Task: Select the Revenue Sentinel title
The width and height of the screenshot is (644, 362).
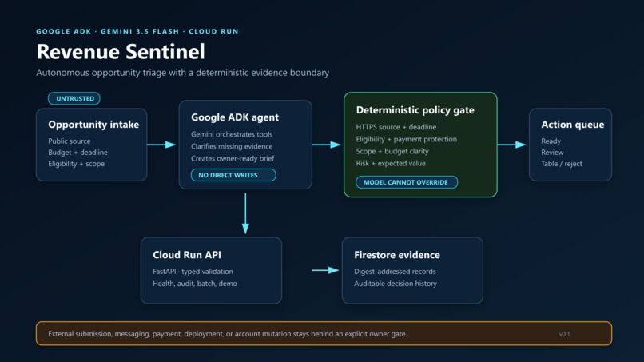Action: pyautogui.click(x=121, y=52)
